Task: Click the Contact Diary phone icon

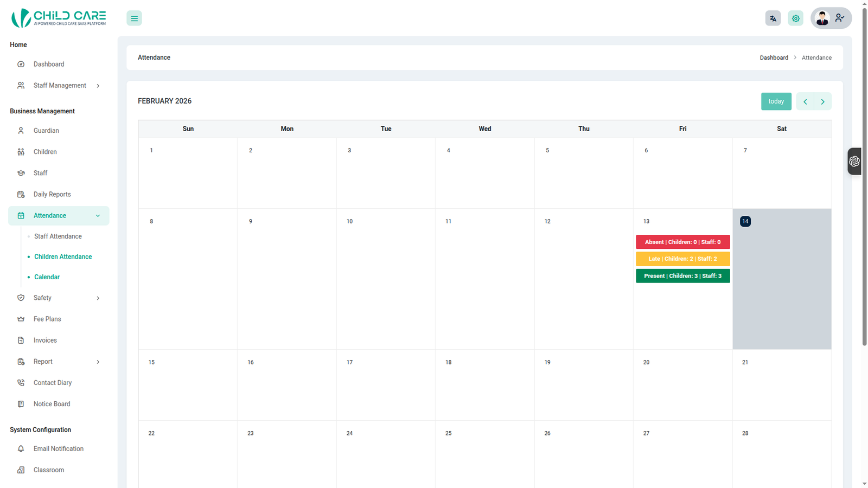Action: tap(21, 383)
